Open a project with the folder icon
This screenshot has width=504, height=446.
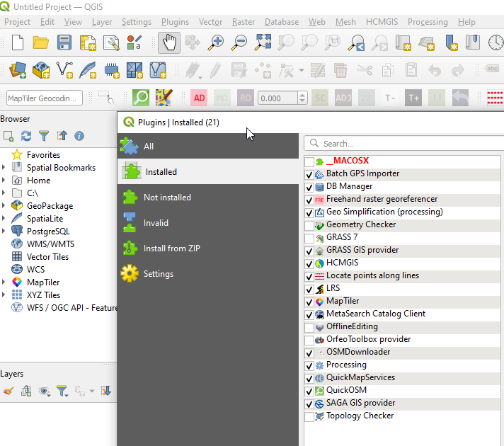(41, 42)
